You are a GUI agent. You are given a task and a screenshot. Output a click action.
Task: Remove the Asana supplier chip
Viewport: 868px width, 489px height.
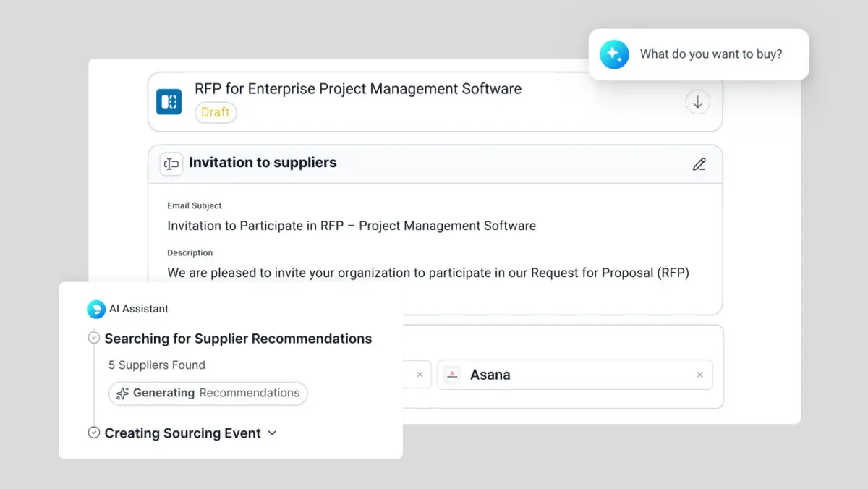[x=699, y=375]
